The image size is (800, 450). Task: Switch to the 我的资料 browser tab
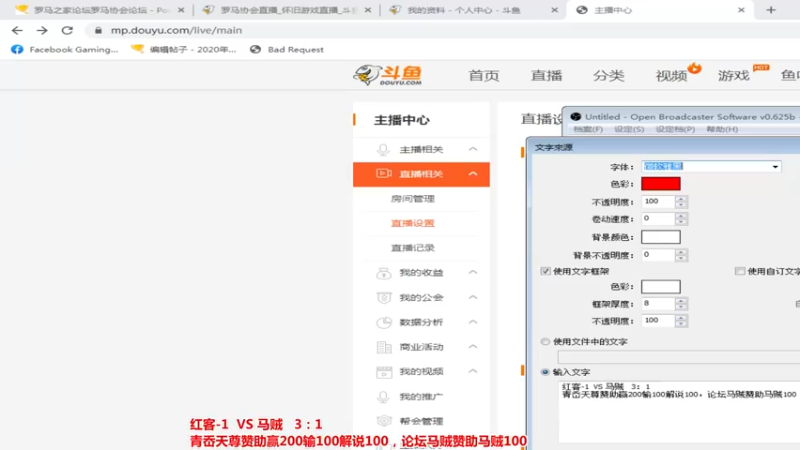coord(473,10)
